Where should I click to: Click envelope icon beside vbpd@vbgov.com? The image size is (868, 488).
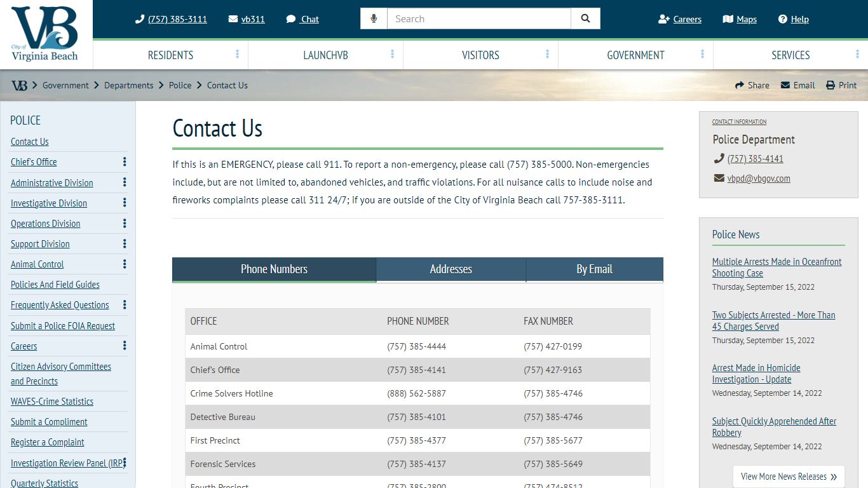pyautogui.click(x=719, y=178)
